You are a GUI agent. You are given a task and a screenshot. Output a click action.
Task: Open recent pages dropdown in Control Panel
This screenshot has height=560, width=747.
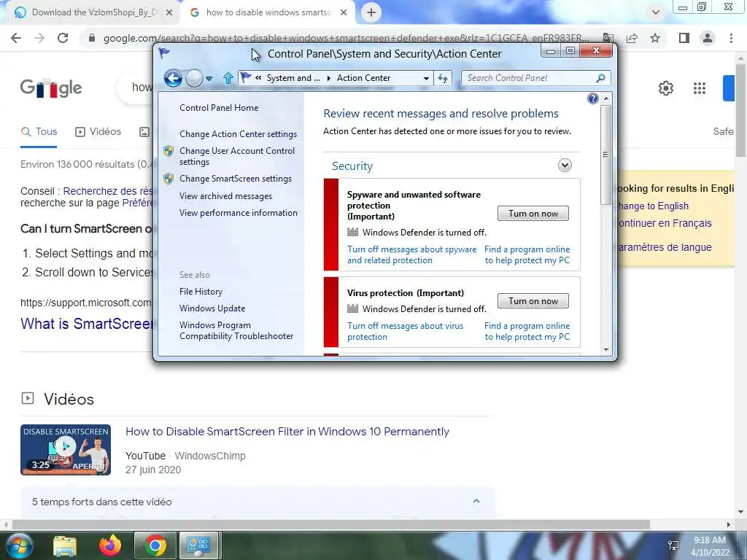(209, 79)
